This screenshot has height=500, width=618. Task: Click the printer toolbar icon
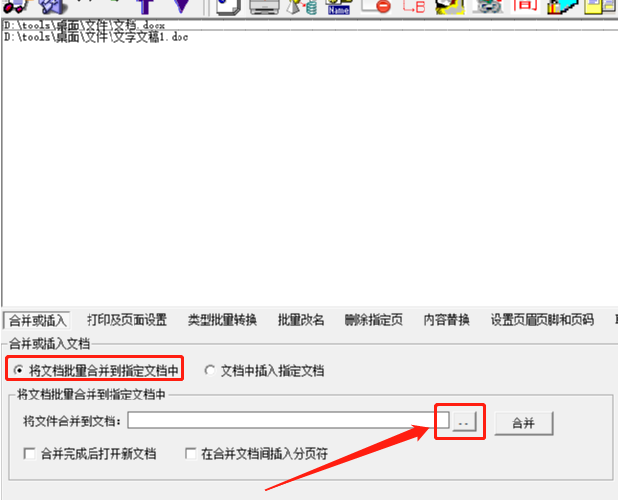click(x=264, y=6)
